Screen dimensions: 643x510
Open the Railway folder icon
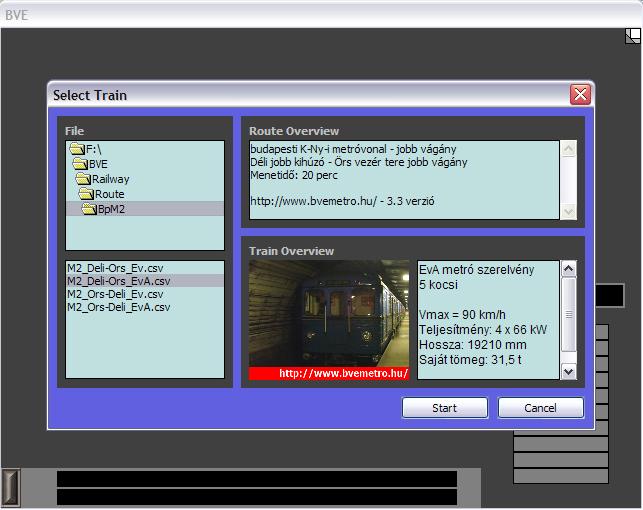point(83,179)
